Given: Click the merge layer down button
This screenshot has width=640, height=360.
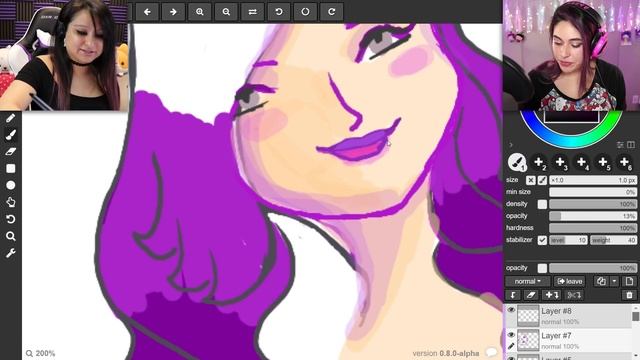Looking at the screenshot, I should [513, 295].
